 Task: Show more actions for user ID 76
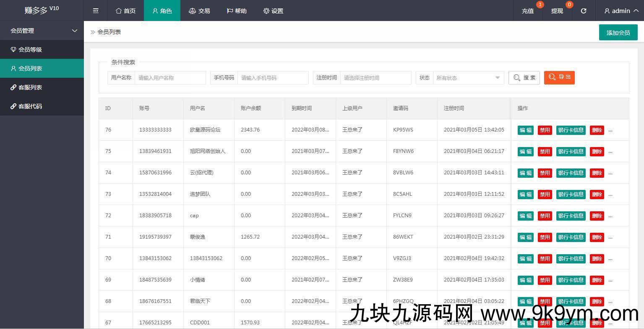click(x=610, y=130)
